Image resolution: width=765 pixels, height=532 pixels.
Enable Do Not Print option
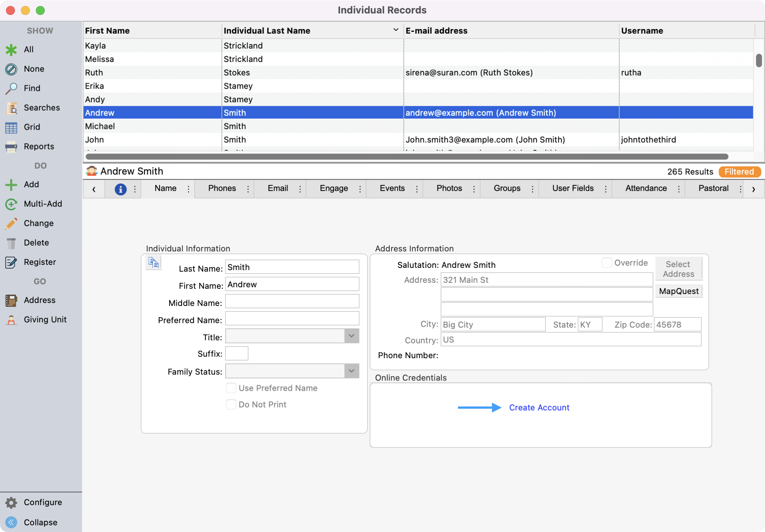point(231,404)
